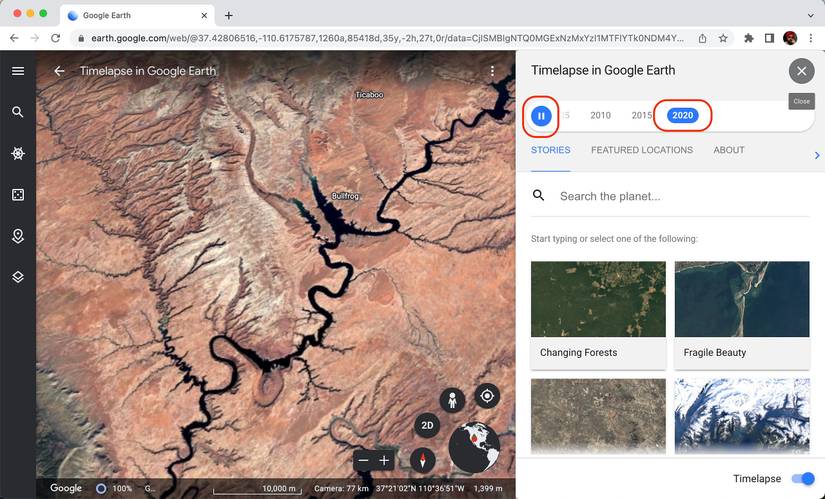825x499 pixels.
Task: Click the coordinates readout in status bar
Action: click(420, 488)
